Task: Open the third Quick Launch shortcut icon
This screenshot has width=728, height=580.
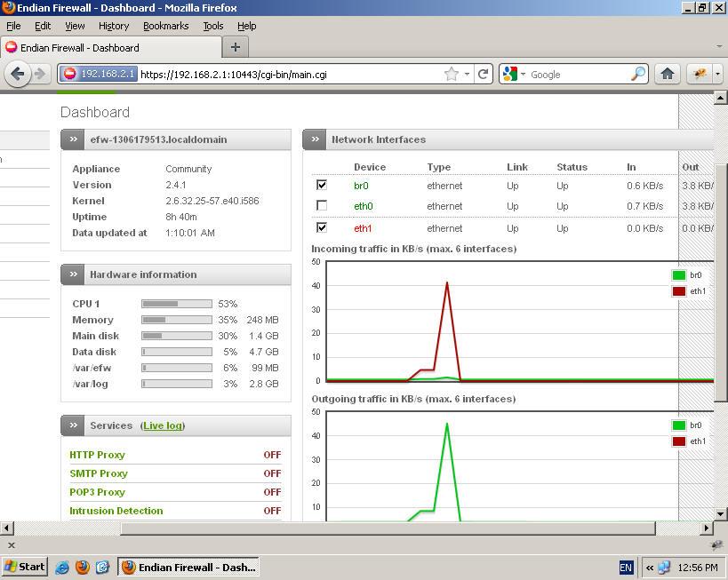Action: 102,567
